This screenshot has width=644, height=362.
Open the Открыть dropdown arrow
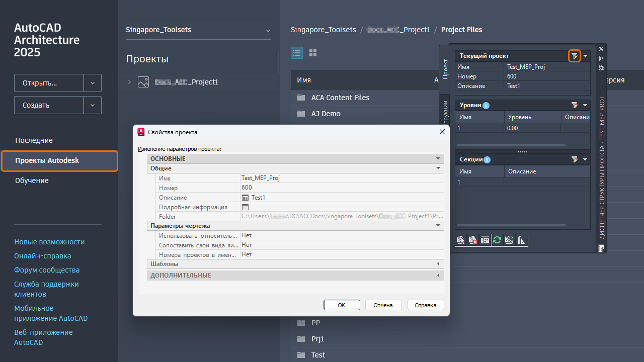coord(93,83)
